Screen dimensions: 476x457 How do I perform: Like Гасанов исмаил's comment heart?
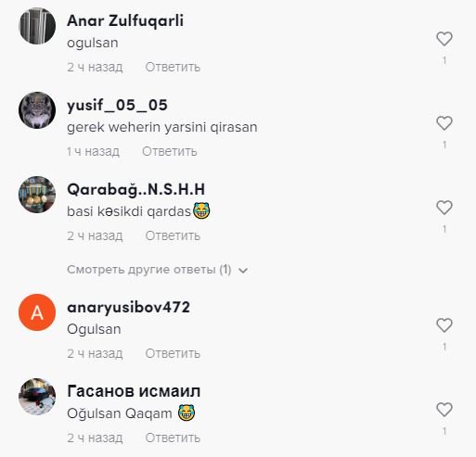tap(444, 410)
